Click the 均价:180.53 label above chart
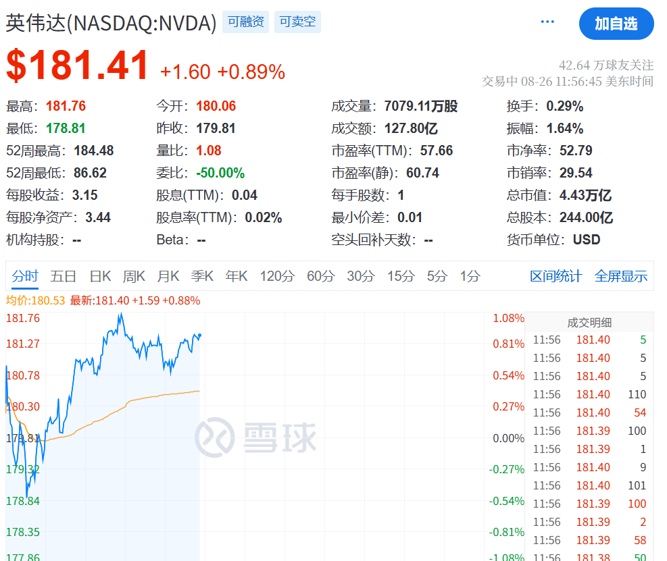 click(x=35, y=301)
